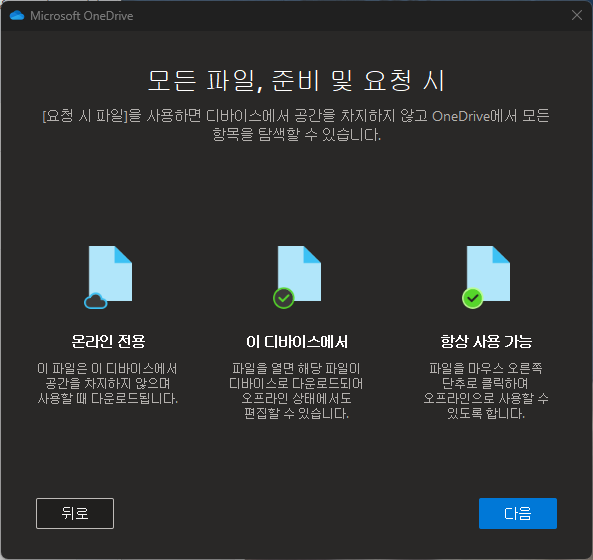Click the 온라인 전용 heading
This screenshot has width=593, height=560.
108,341
